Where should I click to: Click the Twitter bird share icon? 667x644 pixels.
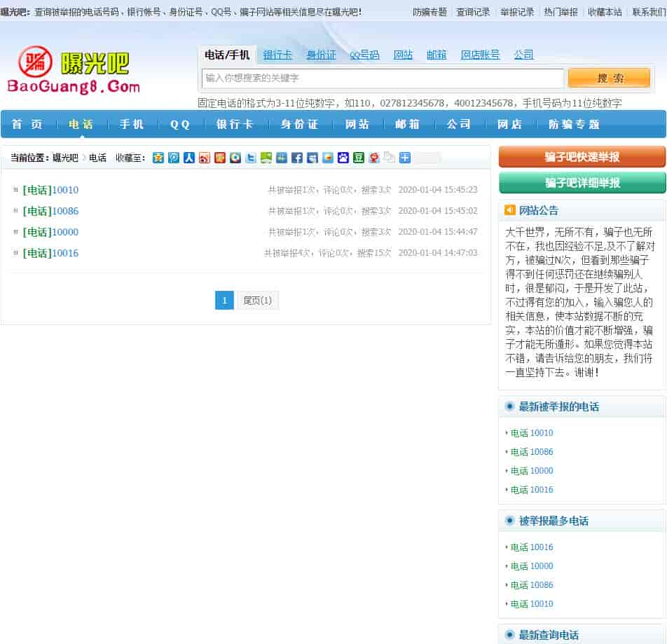[x=251, y=158]
